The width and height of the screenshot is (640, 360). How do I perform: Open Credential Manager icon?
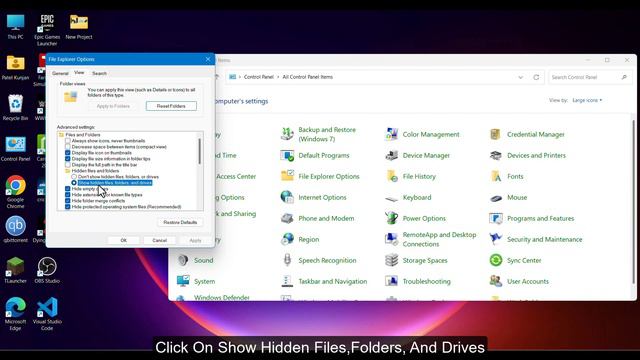coord(496,134)
